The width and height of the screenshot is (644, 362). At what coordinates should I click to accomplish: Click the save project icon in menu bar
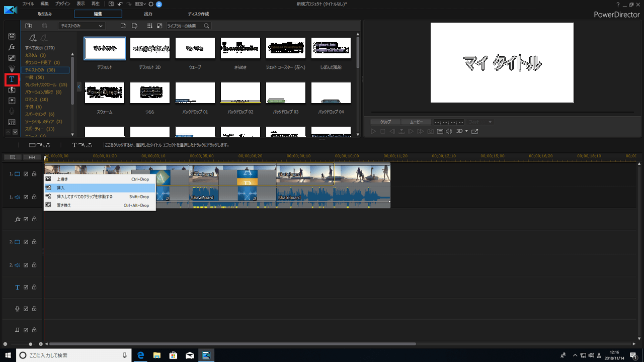[x=111, y=4]
